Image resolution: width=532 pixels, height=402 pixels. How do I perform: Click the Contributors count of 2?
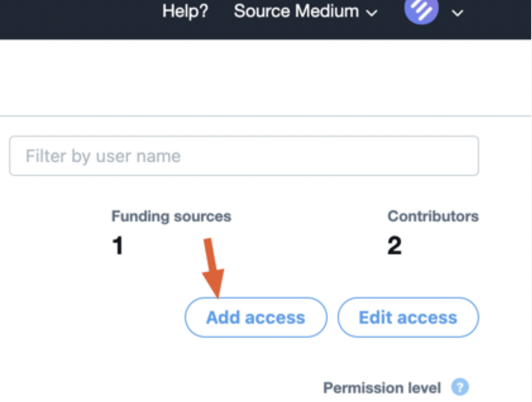pyautogui.click(x=395, y=245)
